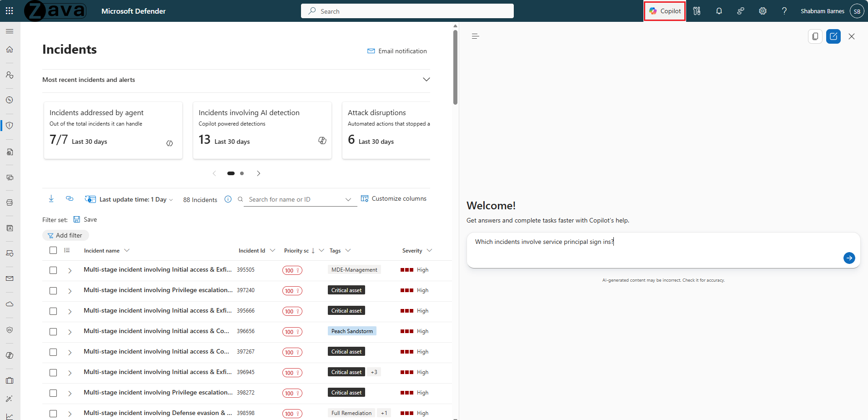Go to next summary cards page
The height and width of the screenshot is (420, 868).
259,173
